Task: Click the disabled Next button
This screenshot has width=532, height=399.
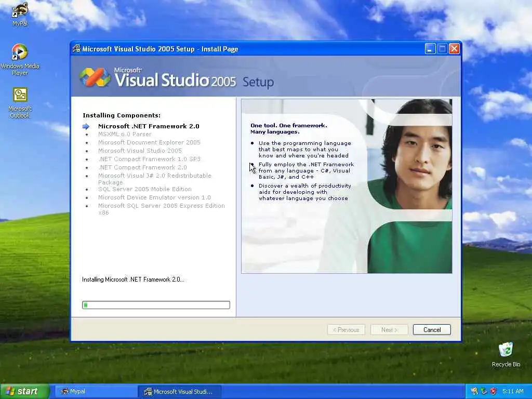Action: 389,330
